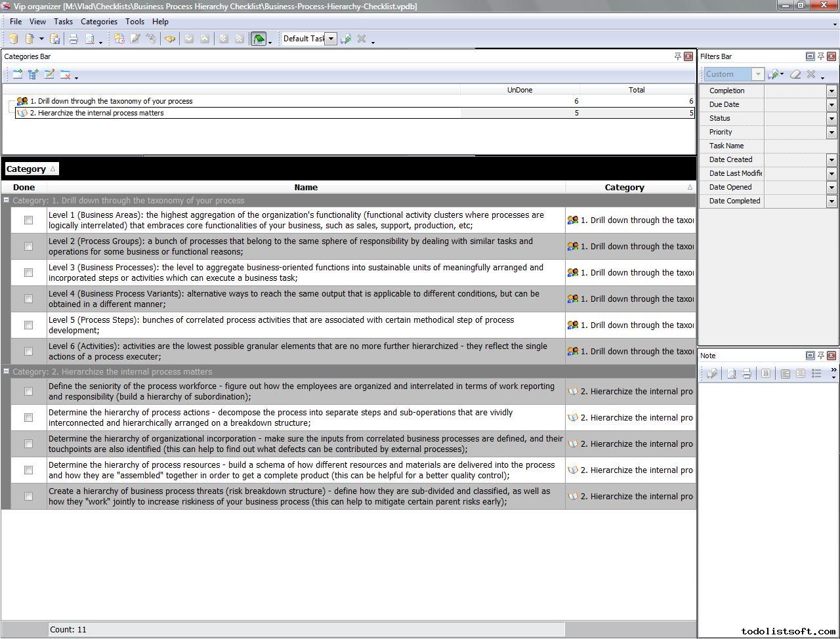Mark Level 4 (Business Process Variants) as done
This screenshot has width=840, height=639.
[x=28, y=299]
